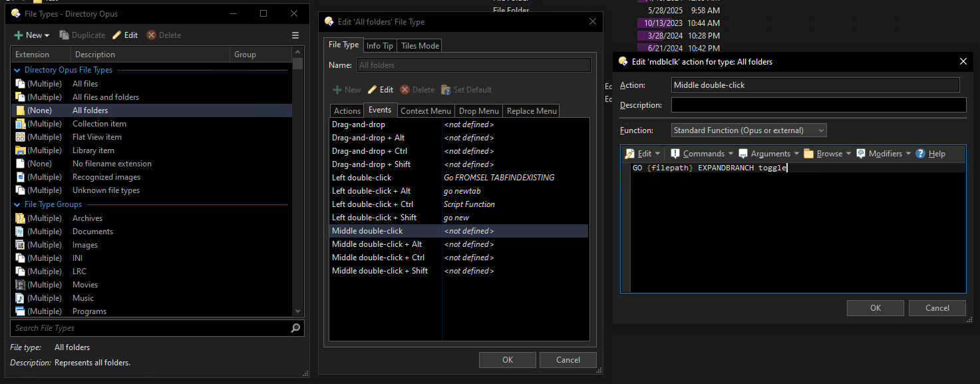Open the Actions tab
The image size is (980, 384).
[347, 111]
